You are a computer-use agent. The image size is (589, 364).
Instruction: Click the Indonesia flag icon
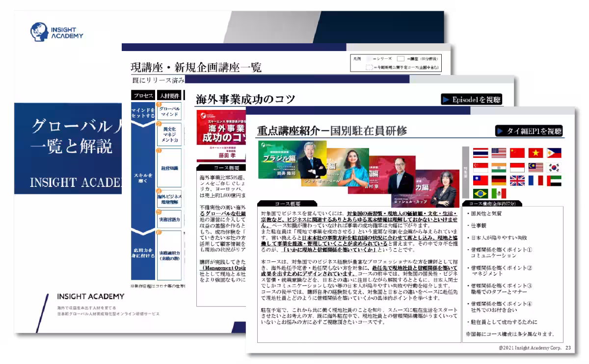coord(517,167)
